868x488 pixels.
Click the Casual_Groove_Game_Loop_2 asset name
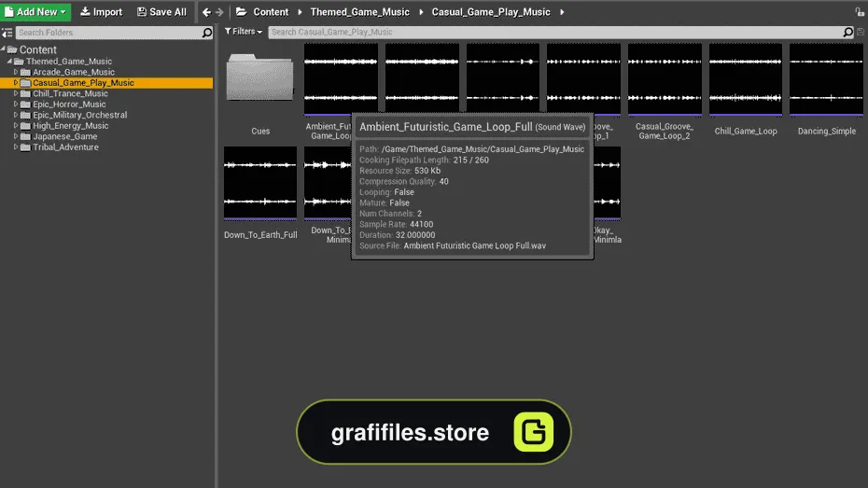(x=665, y=132)
